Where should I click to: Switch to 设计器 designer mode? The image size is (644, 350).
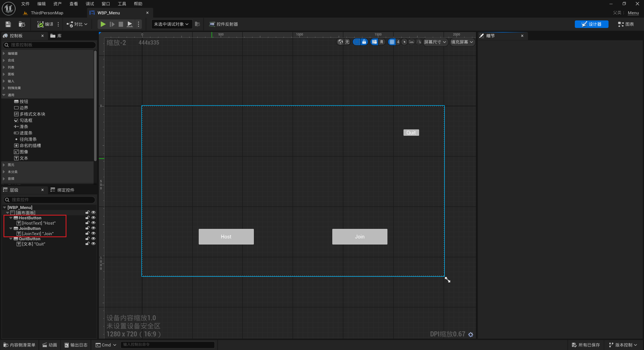(x=591, y=24)
